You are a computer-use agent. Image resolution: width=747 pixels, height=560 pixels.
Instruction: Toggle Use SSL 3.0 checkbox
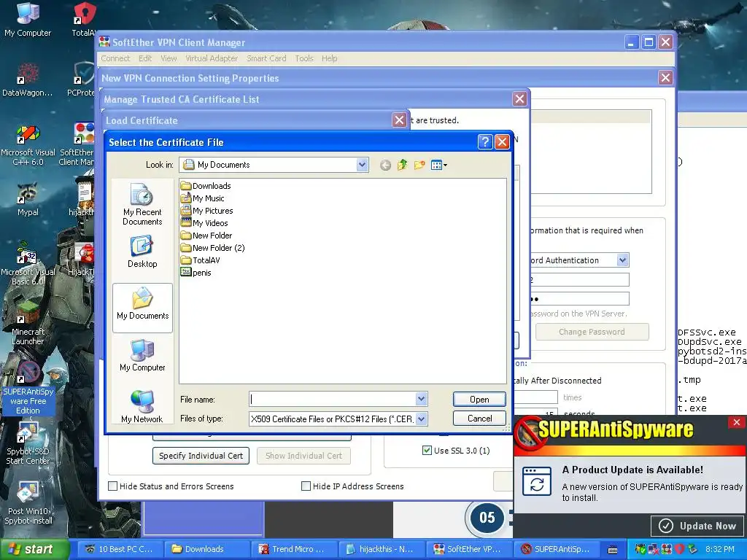(x=427, y=450)
